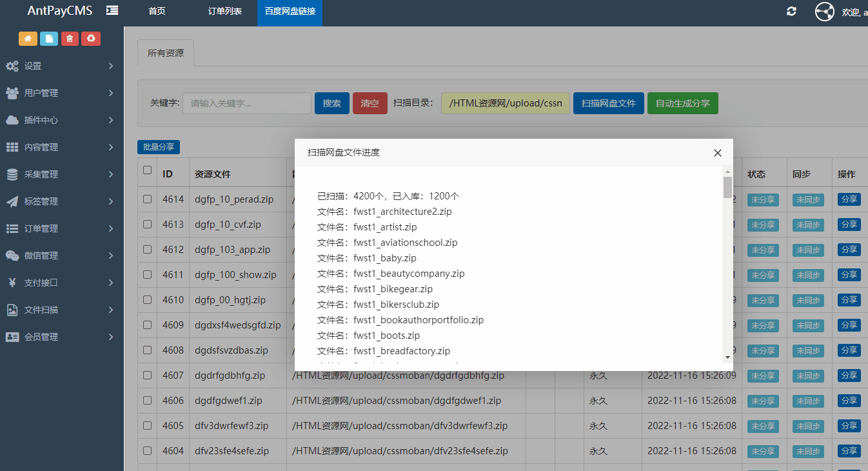868x471 pixels.
Task: Check the select-all checkbox in table header
Action: coord(148,170)
